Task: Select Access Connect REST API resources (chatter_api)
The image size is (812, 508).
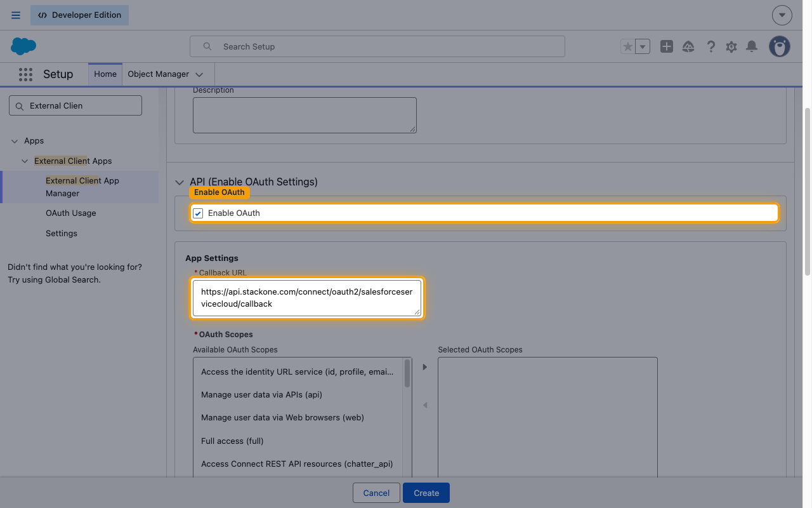Action: coord(298,464)
